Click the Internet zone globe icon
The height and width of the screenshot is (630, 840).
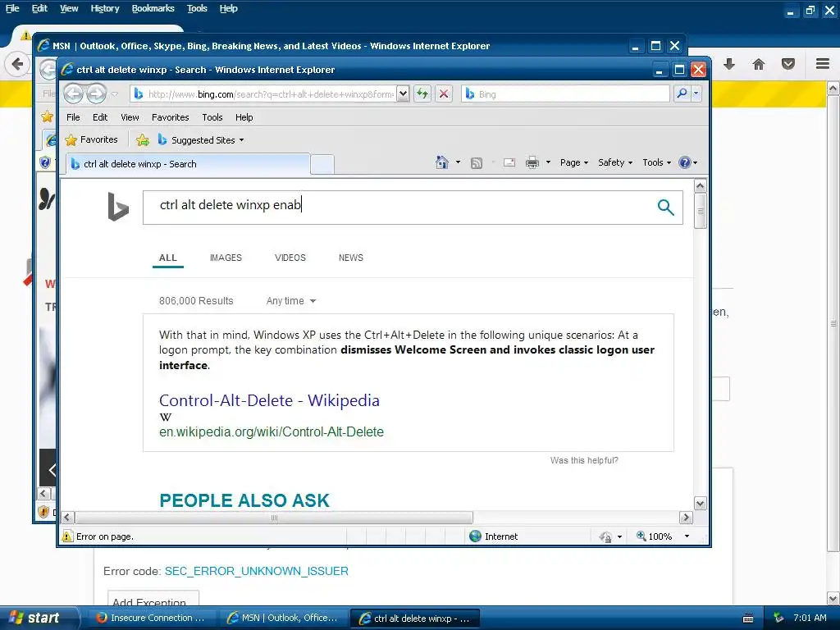475,536
